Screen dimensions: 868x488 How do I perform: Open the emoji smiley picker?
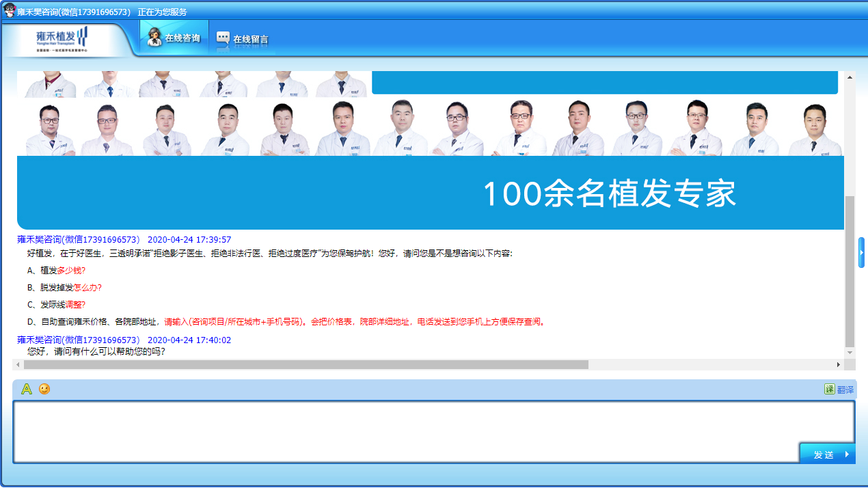coord(44,389)
